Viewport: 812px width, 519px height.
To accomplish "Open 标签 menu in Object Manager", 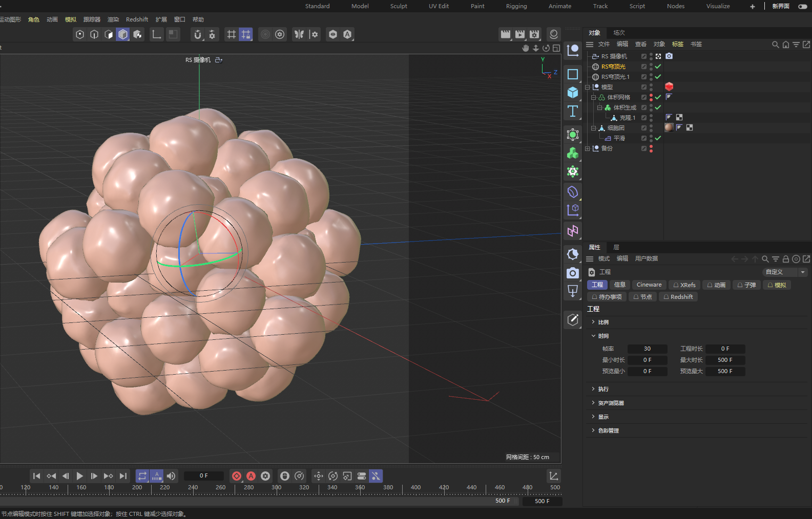I will pos(678,45).
